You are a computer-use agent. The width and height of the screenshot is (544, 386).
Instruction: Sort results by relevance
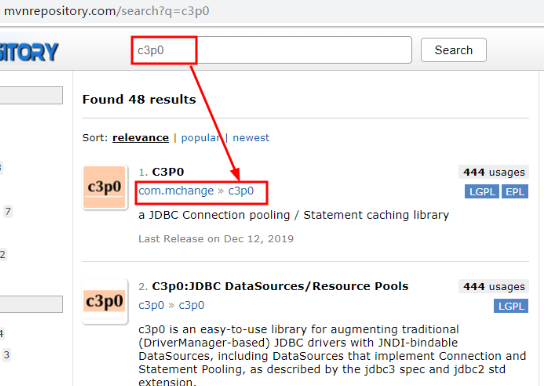[x=141, y=138]
